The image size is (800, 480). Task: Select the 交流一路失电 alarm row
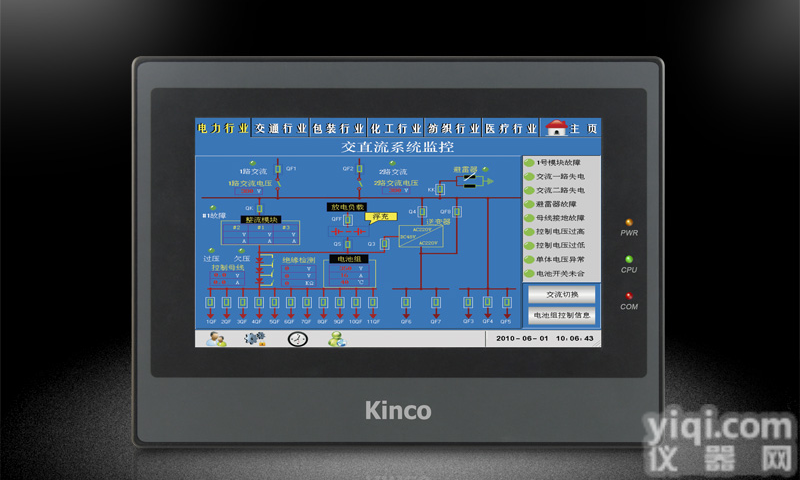(555, 176)
